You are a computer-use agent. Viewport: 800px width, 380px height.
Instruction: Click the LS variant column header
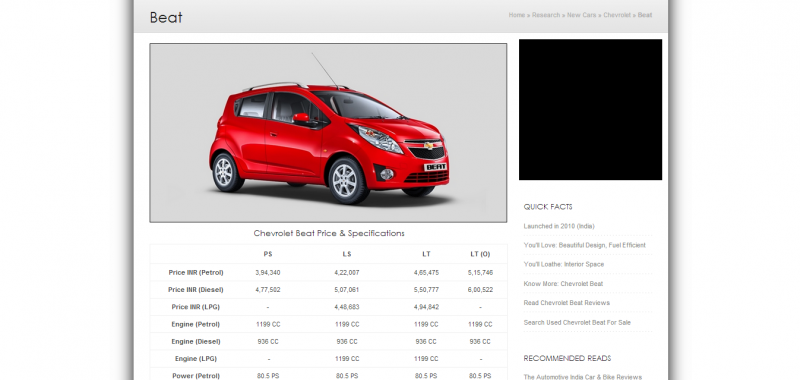point(347,254)
